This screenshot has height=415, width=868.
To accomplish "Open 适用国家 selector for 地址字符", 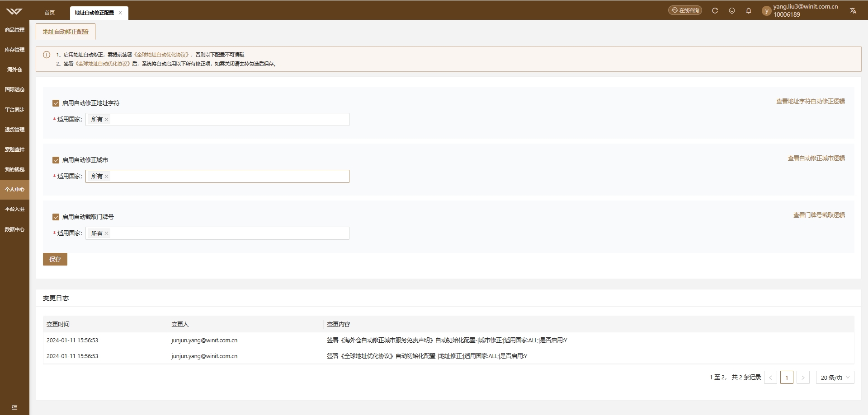I will click(217, 120).
